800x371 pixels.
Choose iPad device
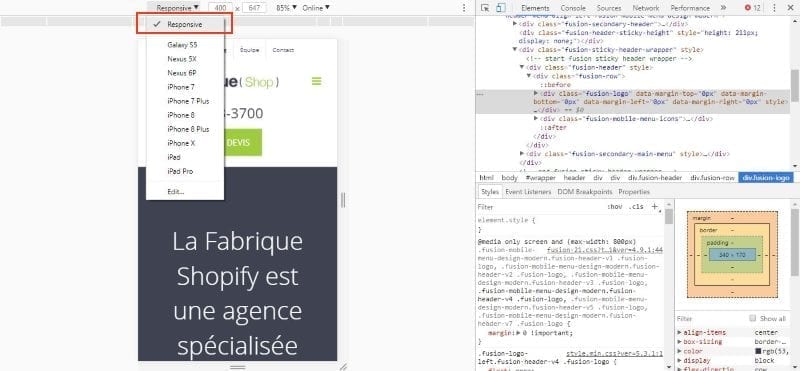pyautogui.click(x=185, y=157)
